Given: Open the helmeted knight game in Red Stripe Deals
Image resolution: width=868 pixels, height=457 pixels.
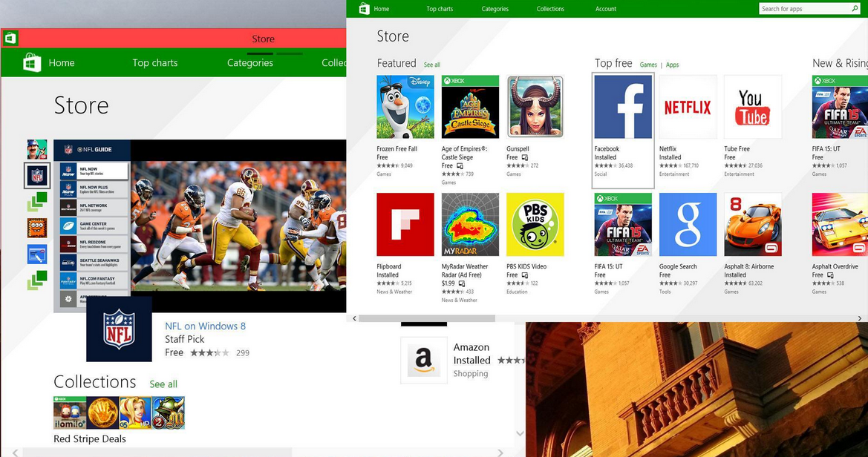Looking at the screenshot, I should (169, 412).
